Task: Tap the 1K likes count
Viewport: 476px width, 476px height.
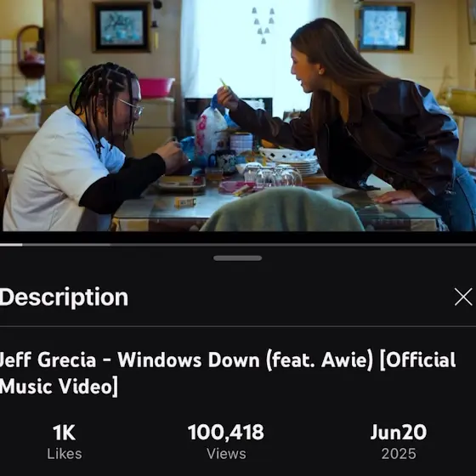Action: click(64, 433)
